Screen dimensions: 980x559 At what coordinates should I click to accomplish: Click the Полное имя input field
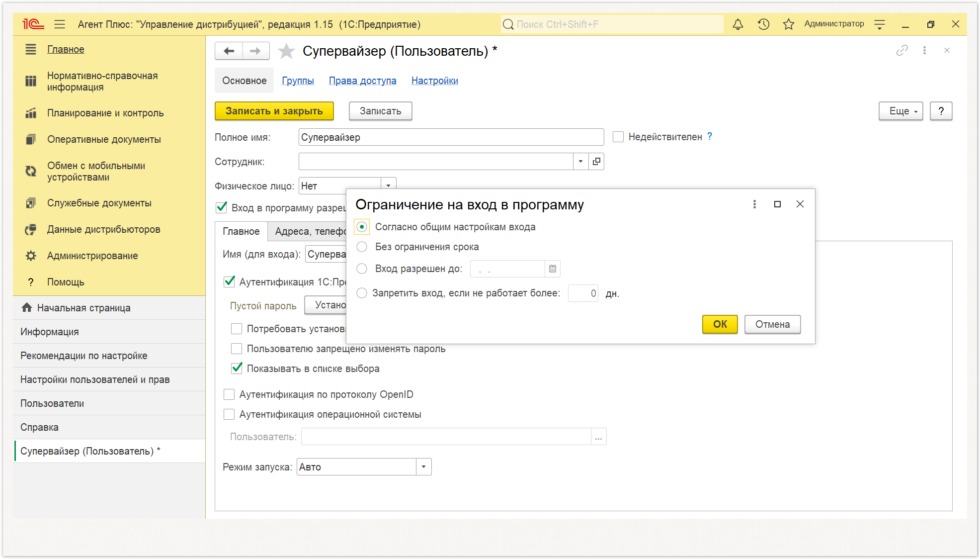[451, 137]
